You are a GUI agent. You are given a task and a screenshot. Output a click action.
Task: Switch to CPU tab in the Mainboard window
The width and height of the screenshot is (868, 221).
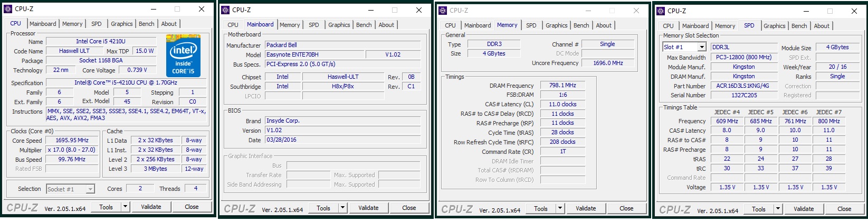tap(233, 25)
